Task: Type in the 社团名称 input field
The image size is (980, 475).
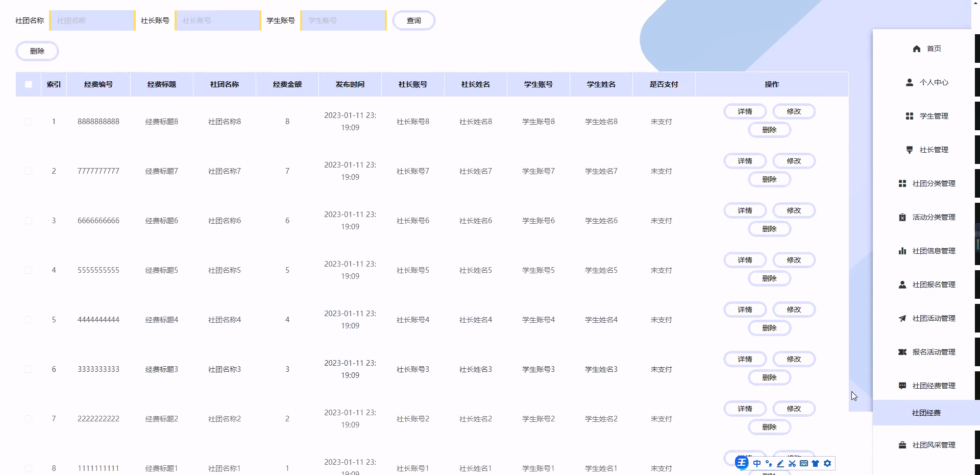Action: pyautogui.click(x=92, y=20)
